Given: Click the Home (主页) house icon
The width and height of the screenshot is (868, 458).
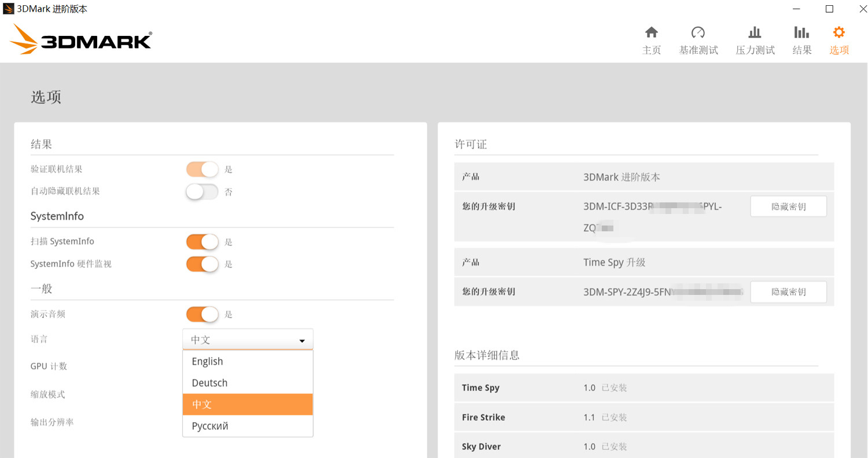Looking at the screenshot, I should (x=652, y=32).
